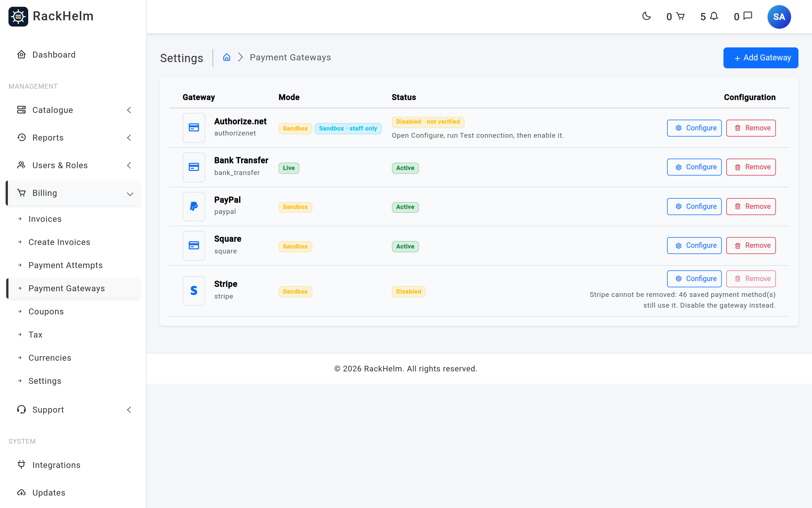
Task: Click the Live mode badge for Bank Transfer
Action: click(x=288, y=168)
